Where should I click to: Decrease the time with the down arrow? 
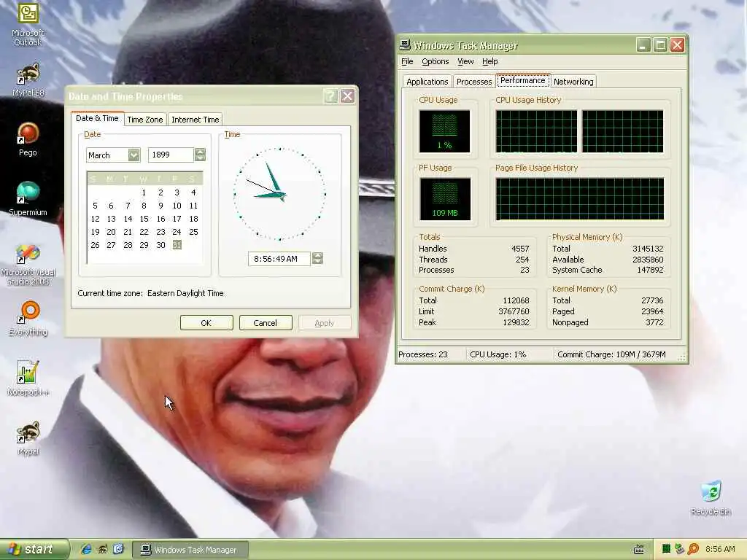click(x=317, y=262)
